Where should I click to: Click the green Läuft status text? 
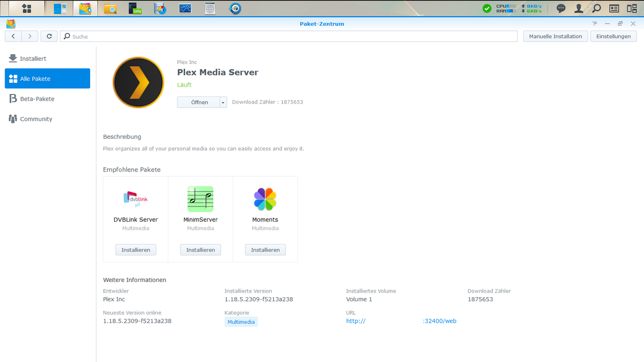click(185, 85)
